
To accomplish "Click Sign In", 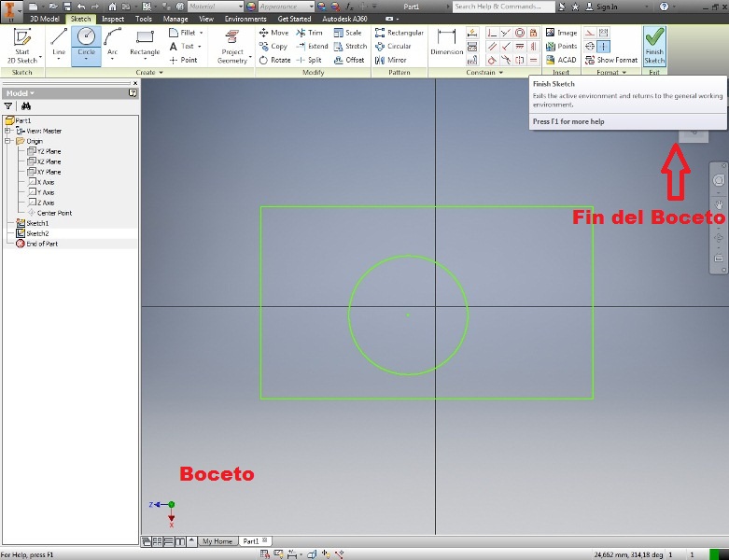I will [x=602, y=7].
